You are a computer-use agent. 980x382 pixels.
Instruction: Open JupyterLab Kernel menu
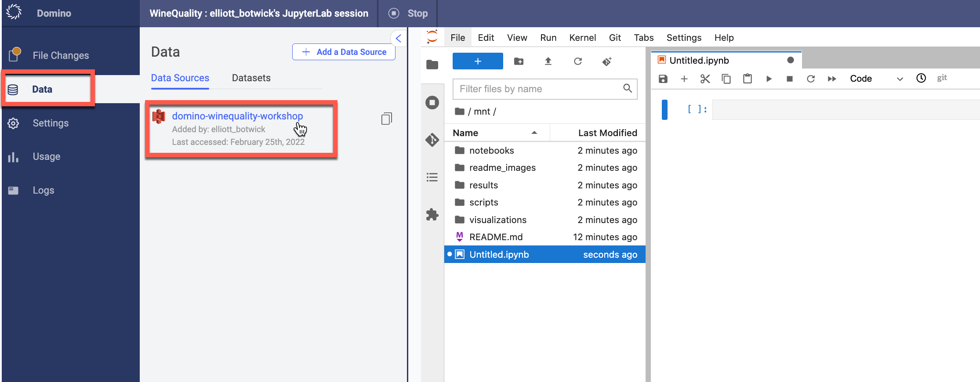tap(583, 38)
